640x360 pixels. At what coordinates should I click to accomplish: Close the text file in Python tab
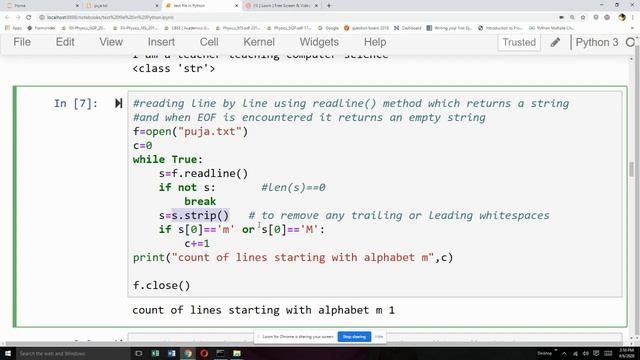pyautogui.click(x=236, y=6)
